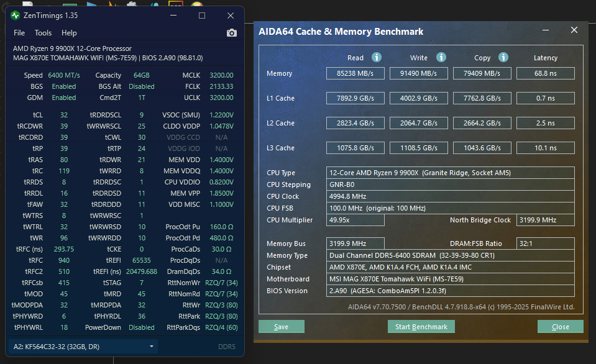Maximize the ZenTimings window

click(202, 16)
